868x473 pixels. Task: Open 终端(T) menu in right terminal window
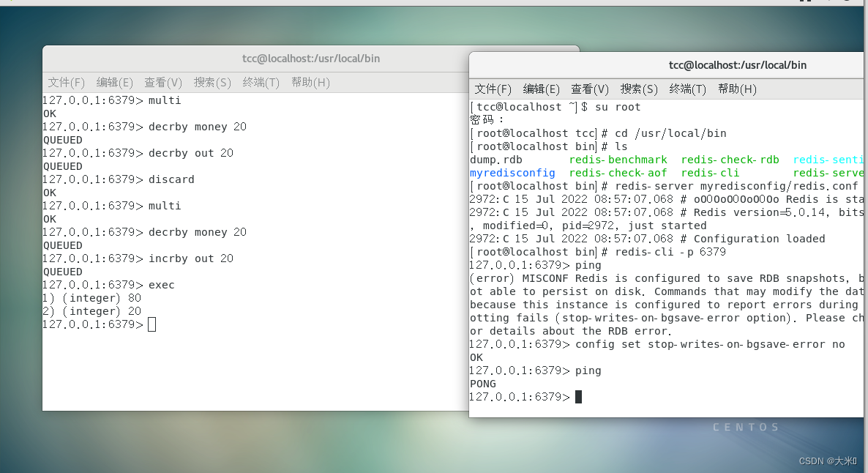(x=687, y=89)
